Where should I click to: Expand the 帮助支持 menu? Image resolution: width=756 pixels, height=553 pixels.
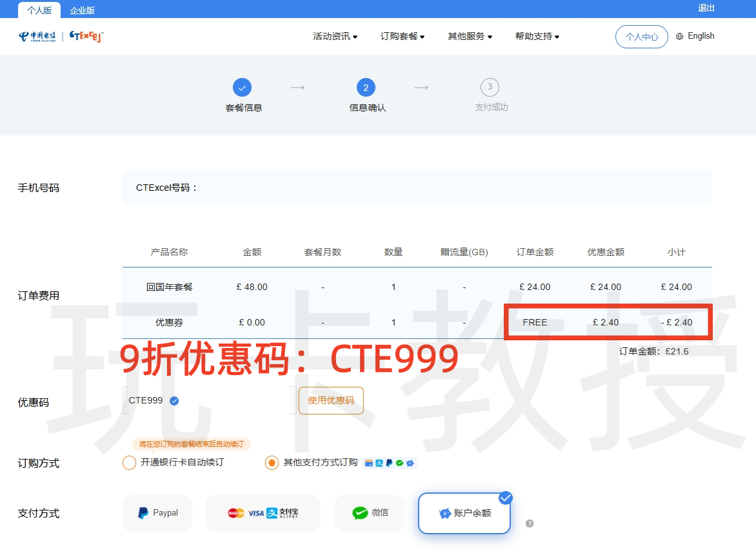pyautogui.click(x=537, y=36)
